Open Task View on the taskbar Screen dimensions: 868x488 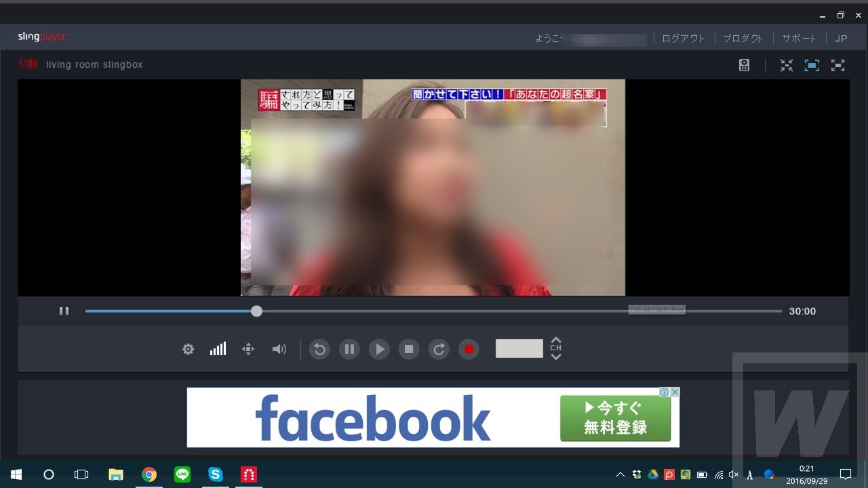pyautogui.click(x=81, y=474)
